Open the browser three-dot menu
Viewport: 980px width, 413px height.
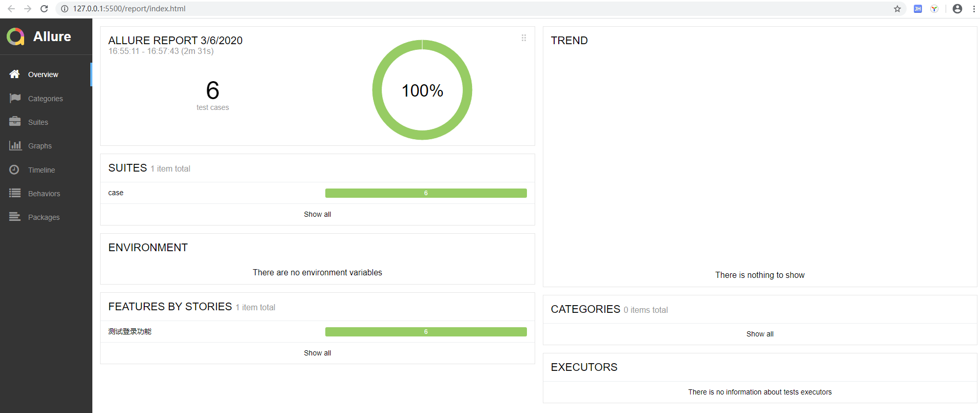coord(974,9)
